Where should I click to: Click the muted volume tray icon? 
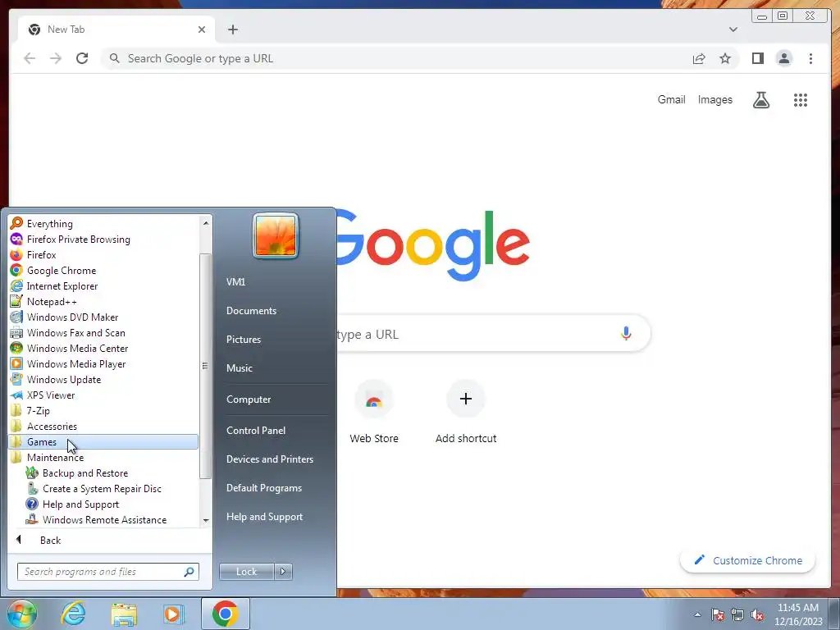pos(757,614)
